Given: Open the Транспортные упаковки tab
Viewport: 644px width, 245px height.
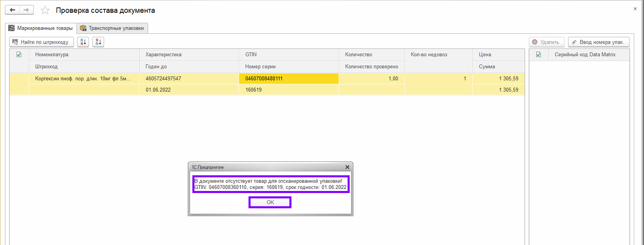Looking at the screenshot, I should coord(112,28).
